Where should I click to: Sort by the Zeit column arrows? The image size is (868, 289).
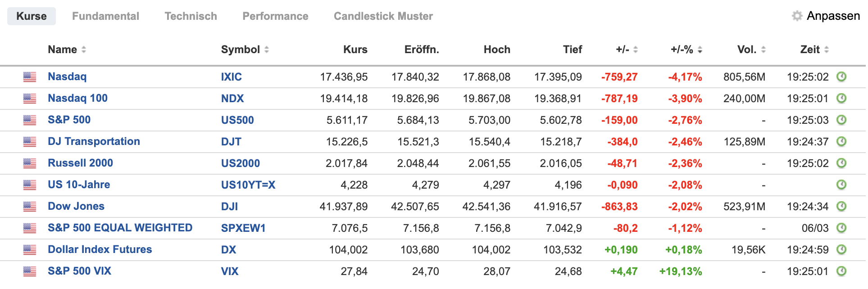coord(827,50)
